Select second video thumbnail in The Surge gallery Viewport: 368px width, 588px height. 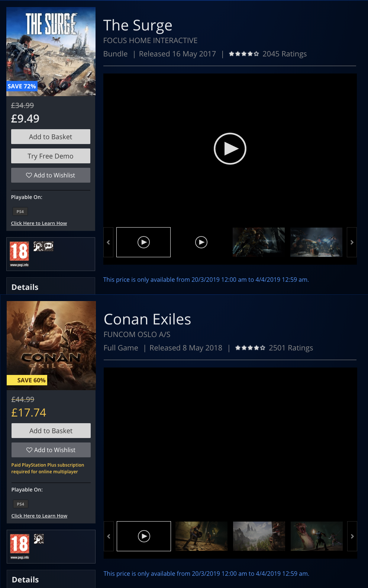coord(201,242)
